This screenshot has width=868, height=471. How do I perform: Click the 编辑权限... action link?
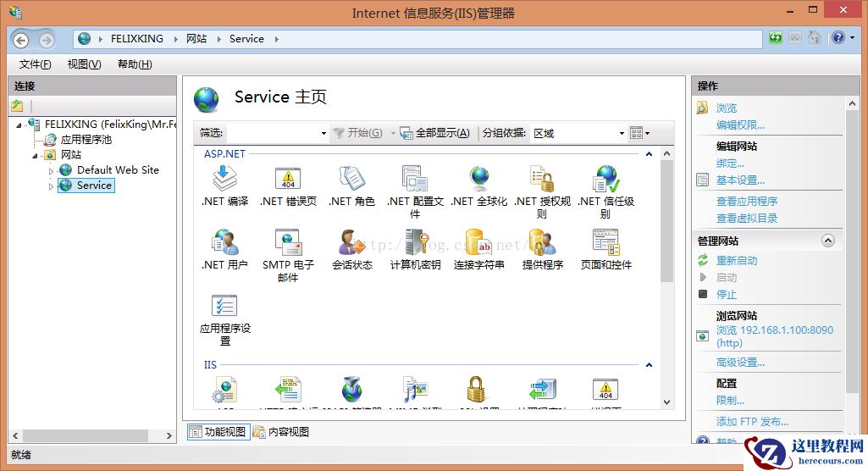(740, 125)
